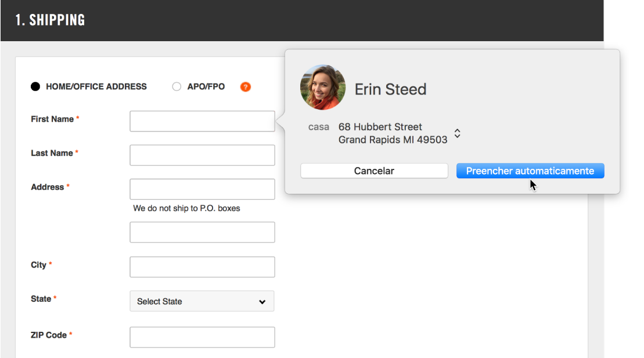Select the Home/Office Address radio button

35,86
